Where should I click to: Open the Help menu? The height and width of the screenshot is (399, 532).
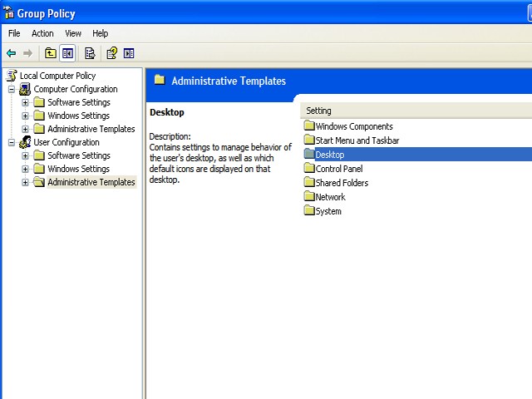(x=100, y=33)
